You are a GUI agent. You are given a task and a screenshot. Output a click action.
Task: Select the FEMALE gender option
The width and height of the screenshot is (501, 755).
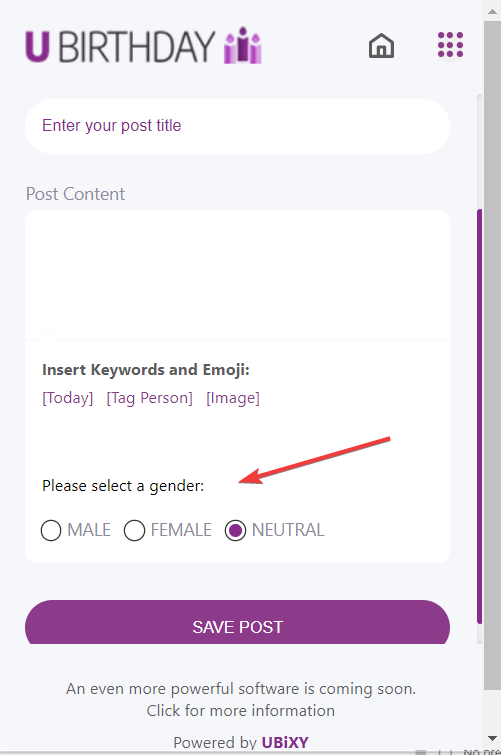[134, 530]
